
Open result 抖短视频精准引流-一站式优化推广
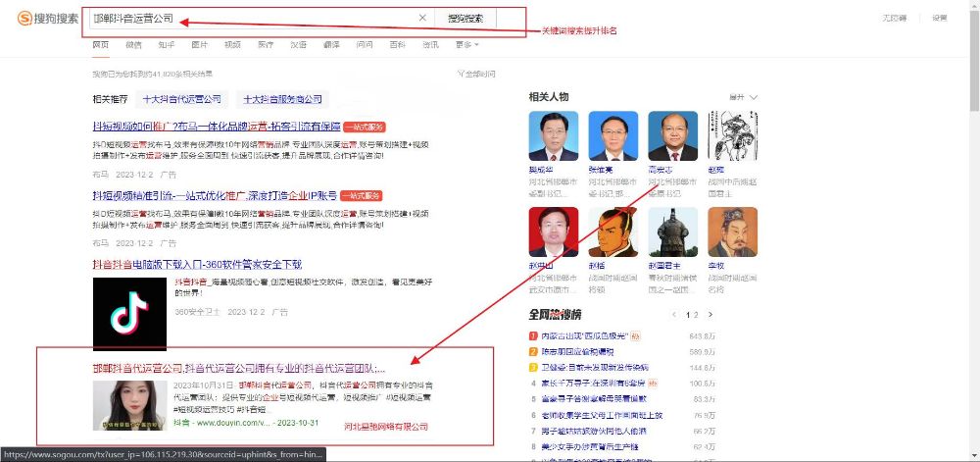215,195
